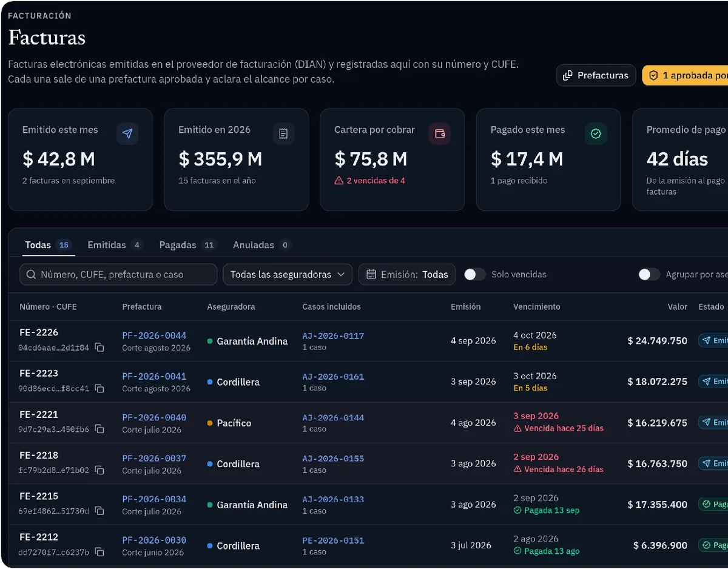
Task: Focus the Número, CUFE, prefactura search field
Action: (x=118, y=275)
